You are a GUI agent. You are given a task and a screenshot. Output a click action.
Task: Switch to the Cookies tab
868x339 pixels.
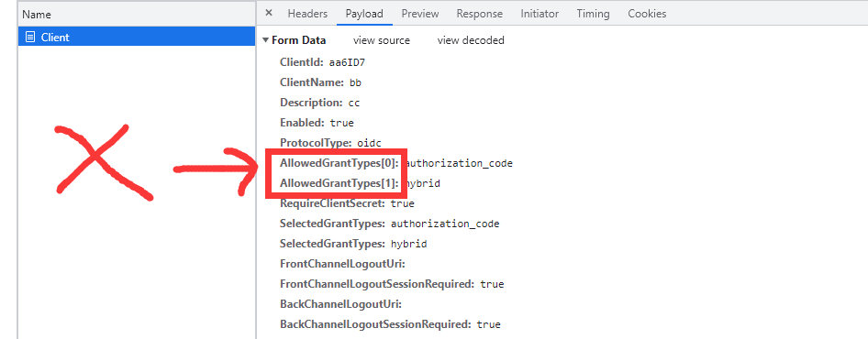(647, 14)
